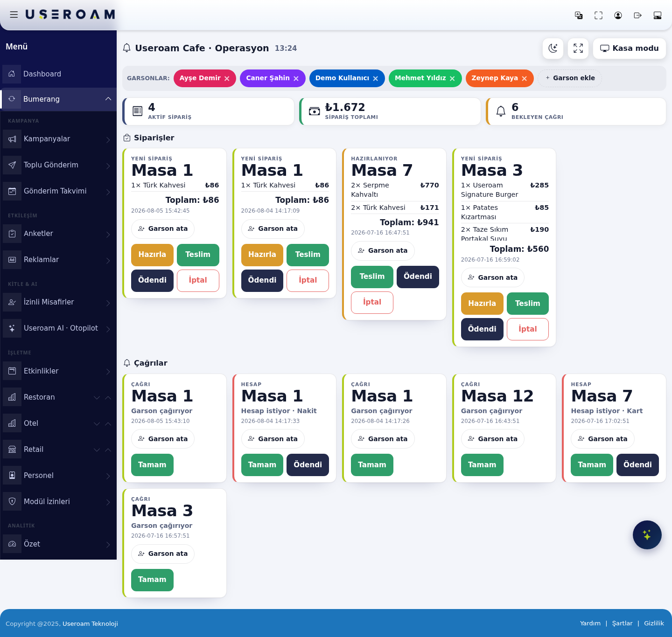Image resolution: width=672 pixels, height=637 pixels.
Task: Click the translate language icon in header
Action: [579, 15]
